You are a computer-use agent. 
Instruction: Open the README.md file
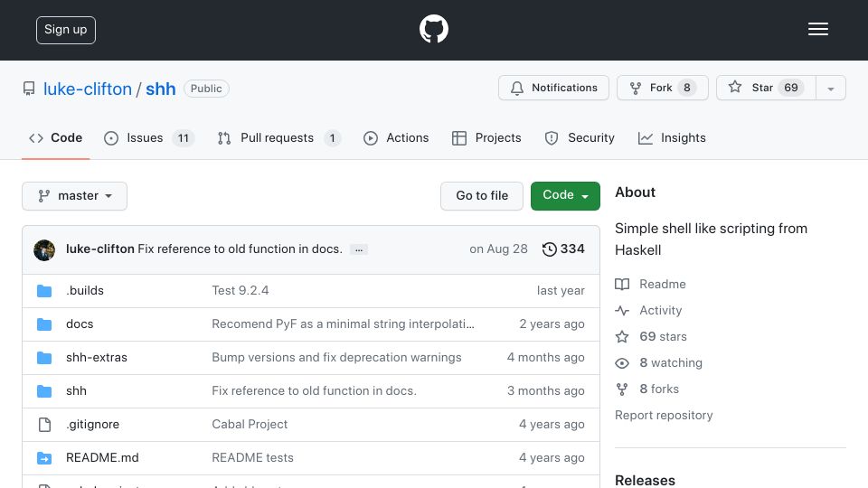[102, 457]
